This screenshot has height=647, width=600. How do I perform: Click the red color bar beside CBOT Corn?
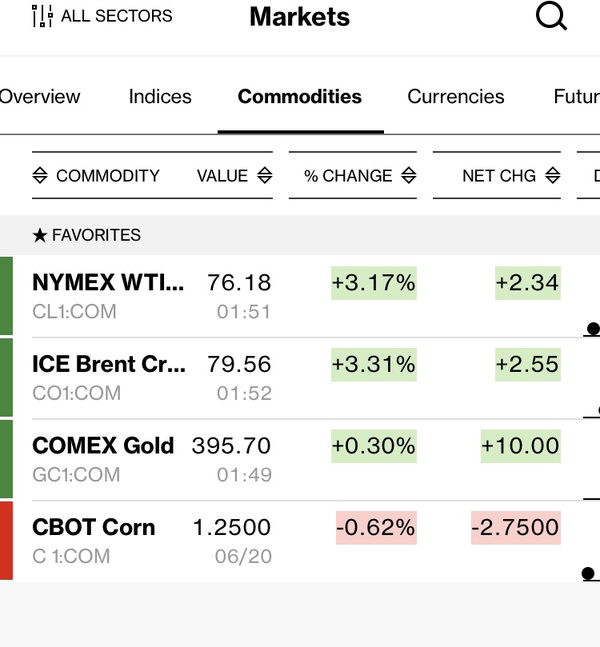tap(6, 541)
